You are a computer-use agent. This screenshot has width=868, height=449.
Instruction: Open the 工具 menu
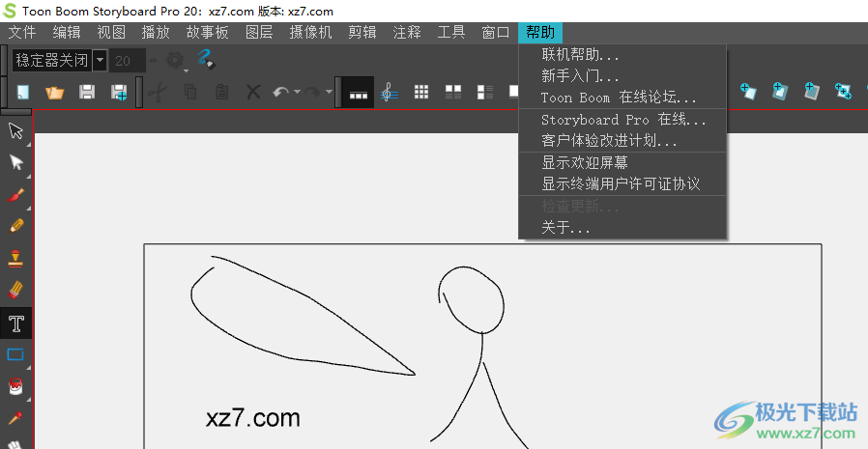tap(451, 33)
